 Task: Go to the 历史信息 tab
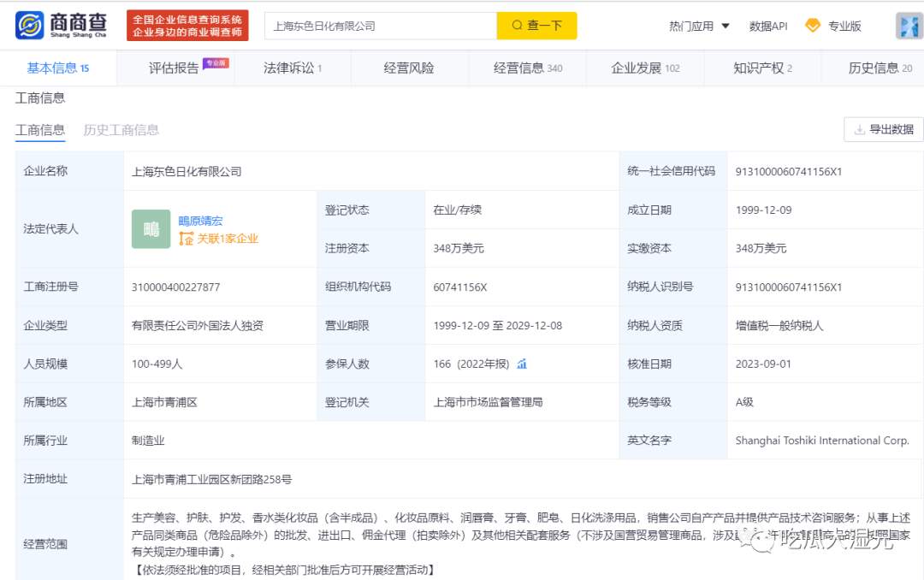click(880, 68)
